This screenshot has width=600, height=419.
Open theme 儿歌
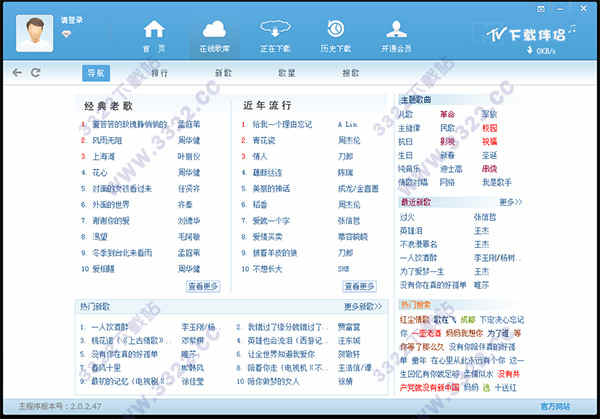tap(406, 114)
